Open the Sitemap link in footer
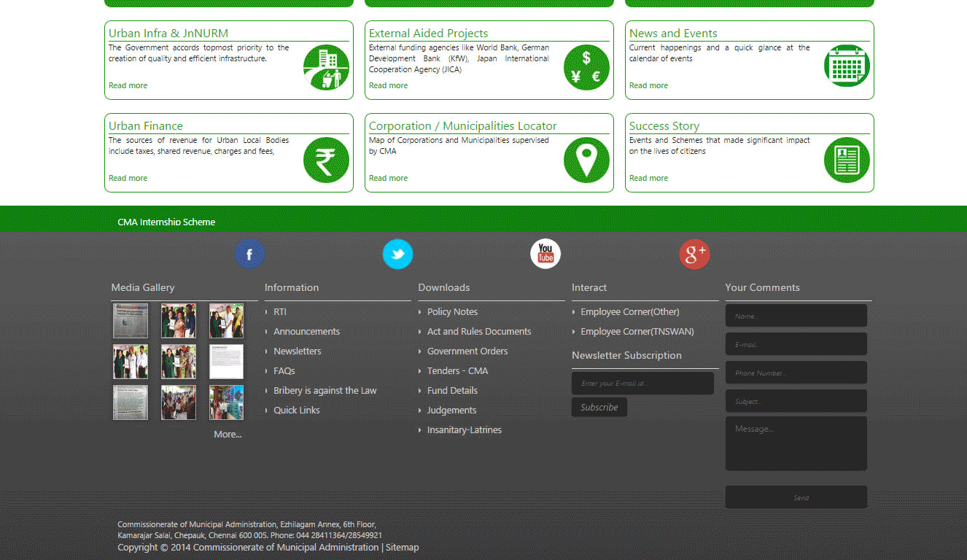967x560 pixels. [x=402, y=547]
